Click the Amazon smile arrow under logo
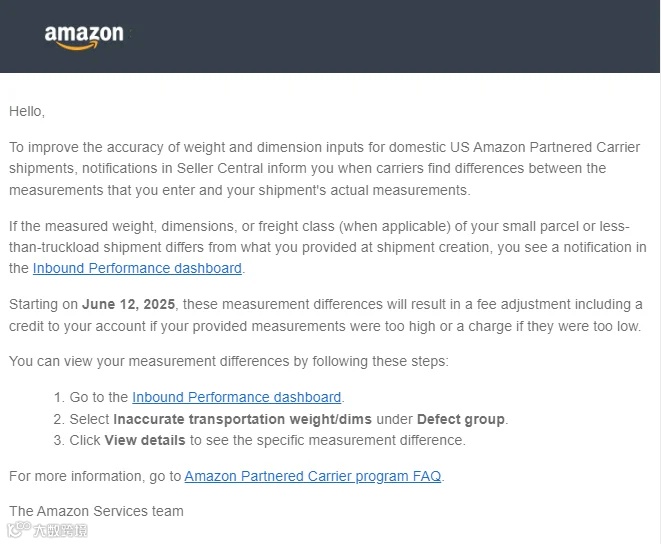The image size is (661, 544). pyautogui.click(x=78, y=45)
